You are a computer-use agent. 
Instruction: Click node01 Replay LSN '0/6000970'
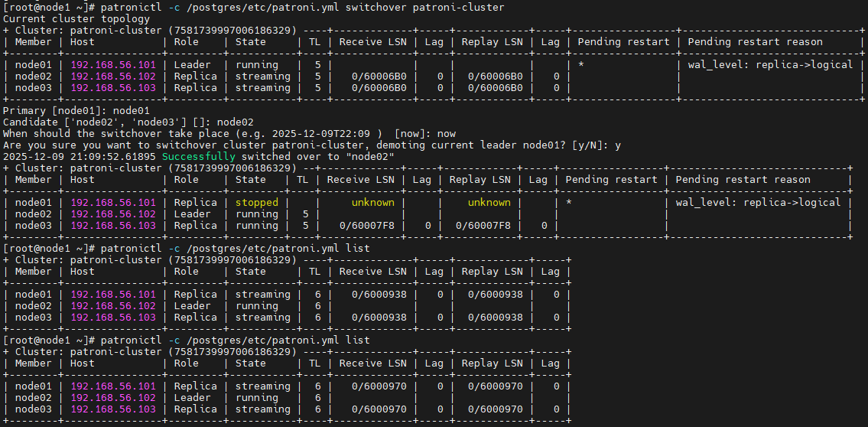coord(495,386)
